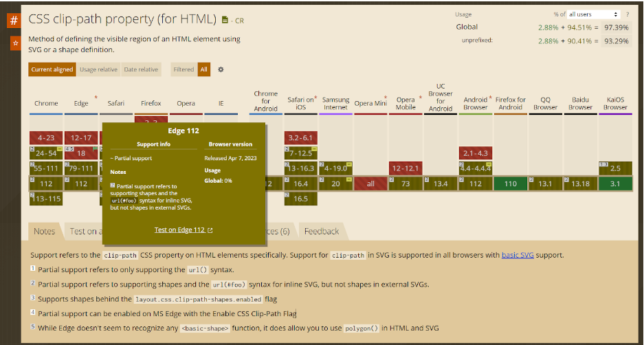Open the settings gear next to All
Viewport: 644px width, 345px height.
[221, 69]
